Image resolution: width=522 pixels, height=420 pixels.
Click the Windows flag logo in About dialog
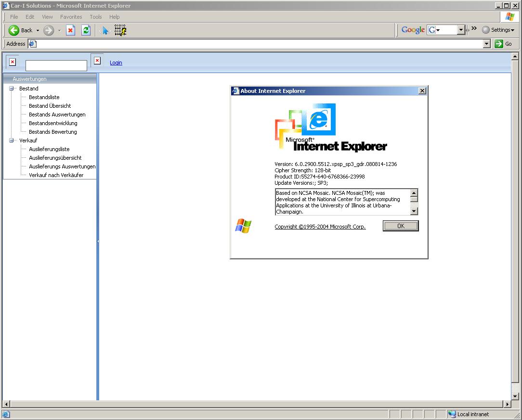tap(243, 226)
